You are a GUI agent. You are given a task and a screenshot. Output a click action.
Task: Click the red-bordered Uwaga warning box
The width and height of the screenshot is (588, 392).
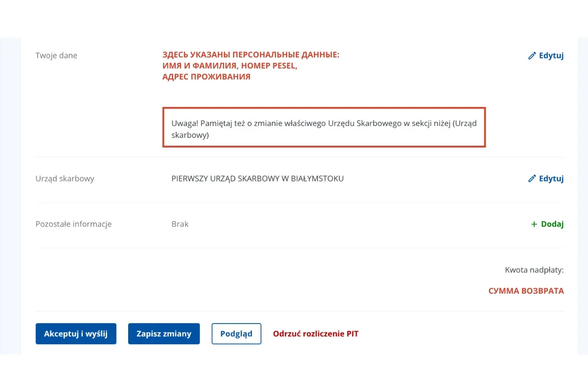[x=324, y=127]
